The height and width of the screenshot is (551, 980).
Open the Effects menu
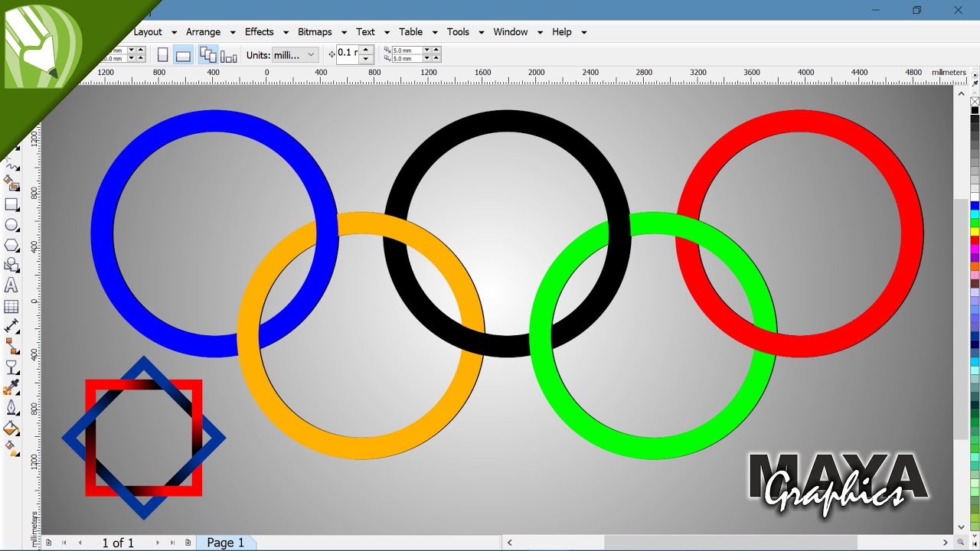pos(259,31)
